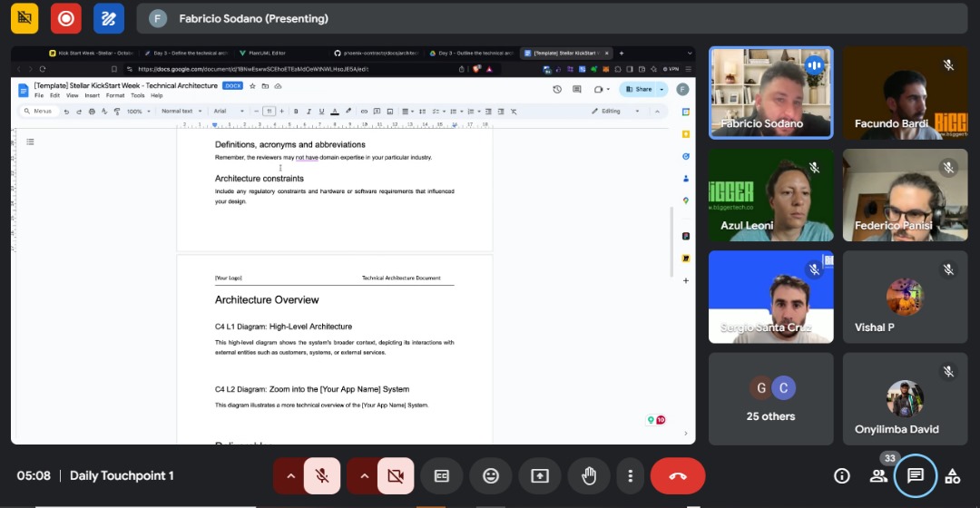Open the chat panel
Screen dimensions: 980x508
(x=915, y=476)
